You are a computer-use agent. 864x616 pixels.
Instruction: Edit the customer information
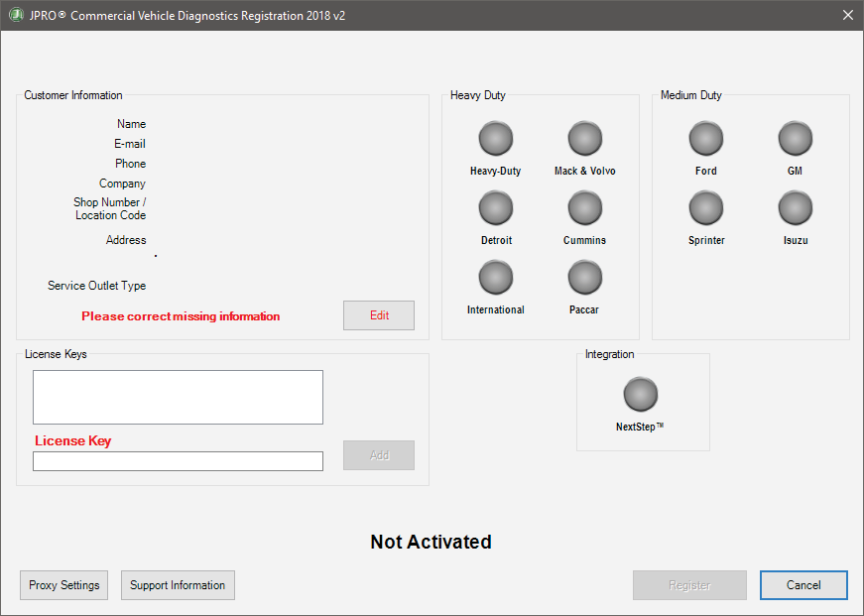tap(379, 315)
